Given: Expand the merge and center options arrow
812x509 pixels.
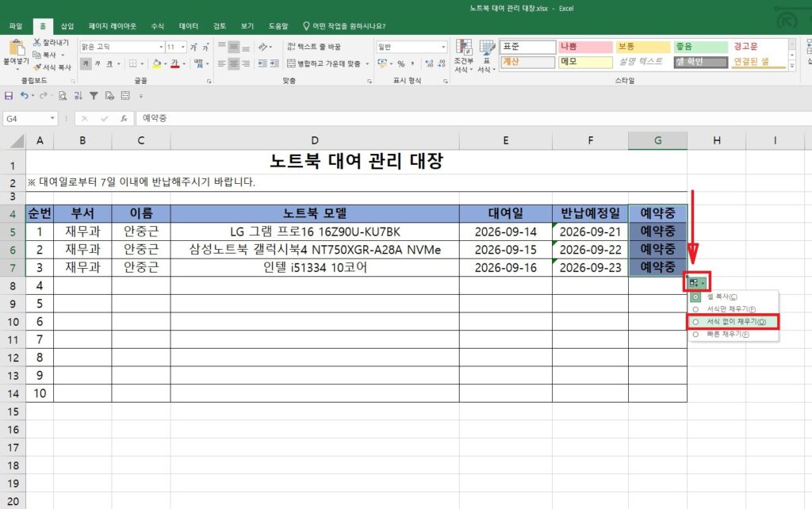Looking at the screenshot, I should (367, 63).
